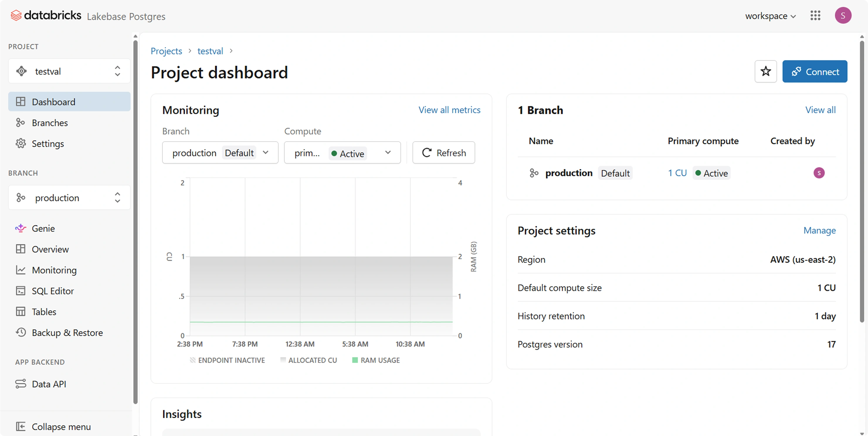The image size is (868, 436).
Task: Click the main page scrollbar
Action: [862, 182]
